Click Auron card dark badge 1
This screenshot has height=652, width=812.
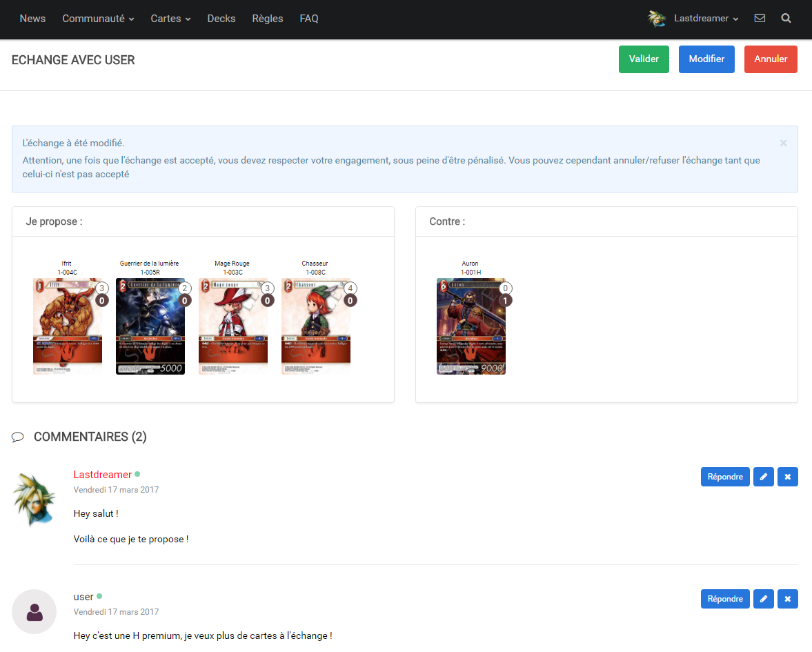506,301
